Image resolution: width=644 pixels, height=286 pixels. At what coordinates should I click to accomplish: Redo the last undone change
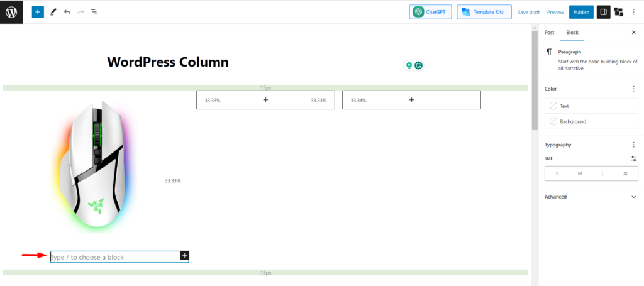click(x=80, y=12)
